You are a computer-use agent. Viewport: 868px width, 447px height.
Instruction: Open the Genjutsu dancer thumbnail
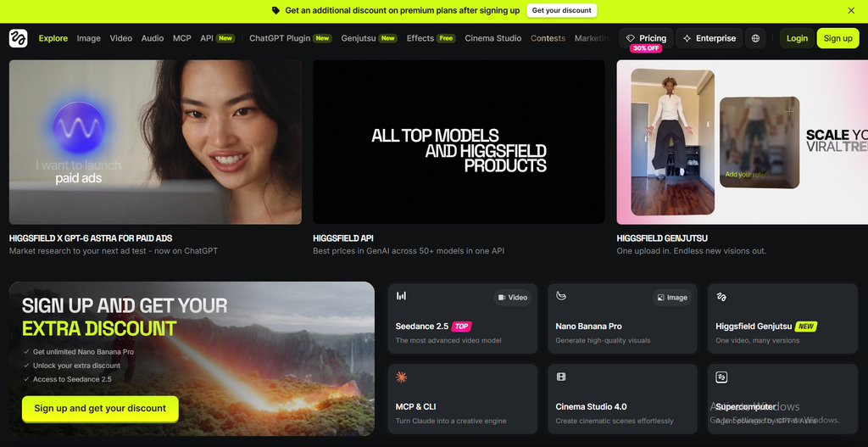coord(743,142)
